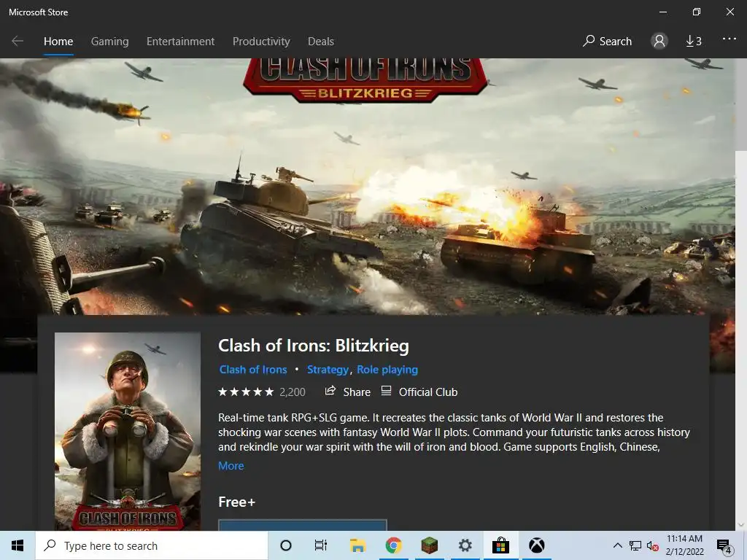This screenshot has width=747, height=560.
Task: Open Settings gear in taskbar
Action: 465,545
